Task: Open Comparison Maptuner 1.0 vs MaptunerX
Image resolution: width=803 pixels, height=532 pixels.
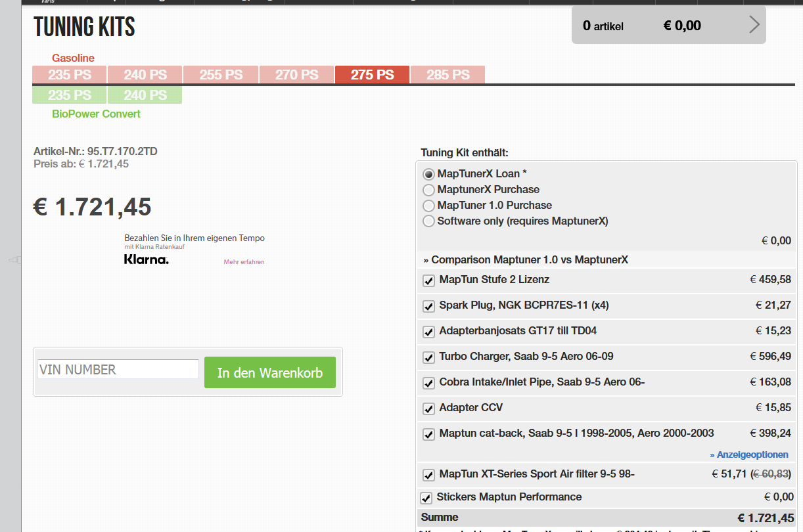Action: click(x=526, y=259)
